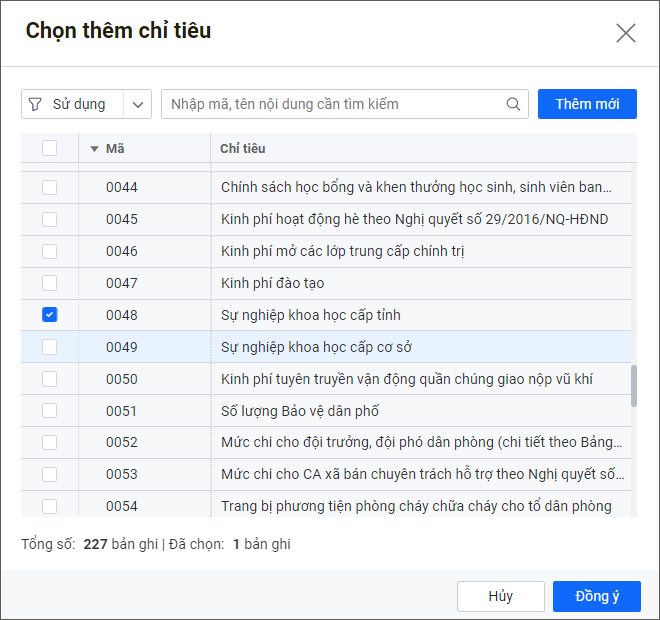Toggle the select-all header checkbox
660x620 pixels.
[x=50, y=149]
